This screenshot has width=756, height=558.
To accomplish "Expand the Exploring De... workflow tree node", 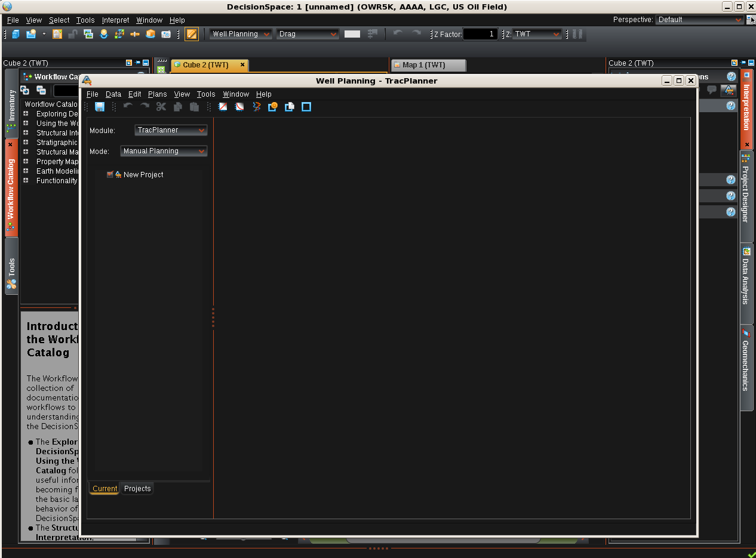I will point(26,113).
